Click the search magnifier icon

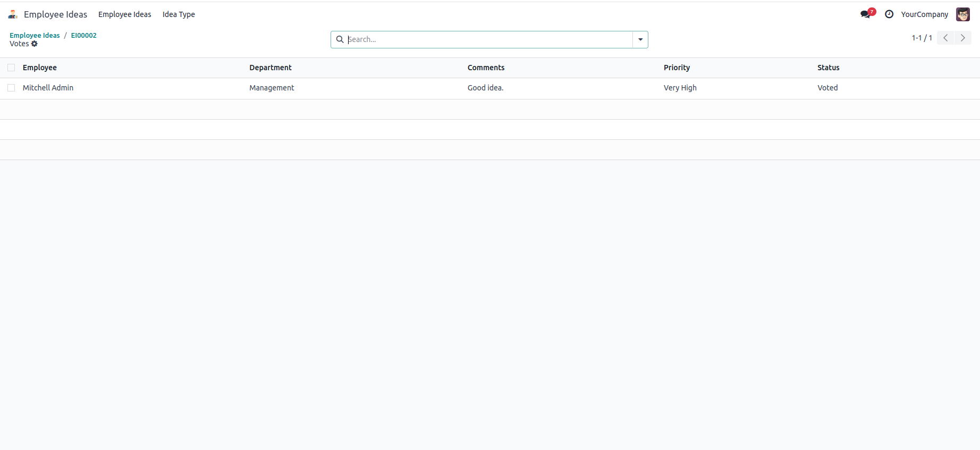[x=340, y=39]
